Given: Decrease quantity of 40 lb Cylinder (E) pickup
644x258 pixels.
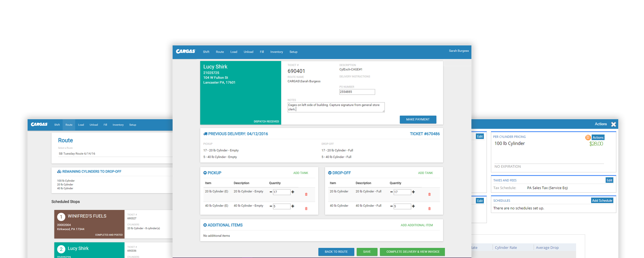Looking at the screenshot, I should coord(271,206).
